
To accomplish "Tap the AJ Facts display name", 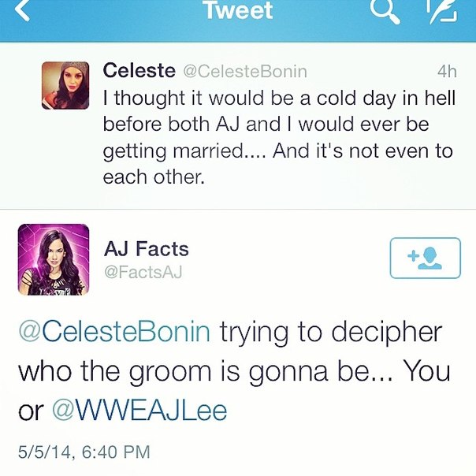I will click(x=147, y=249).
